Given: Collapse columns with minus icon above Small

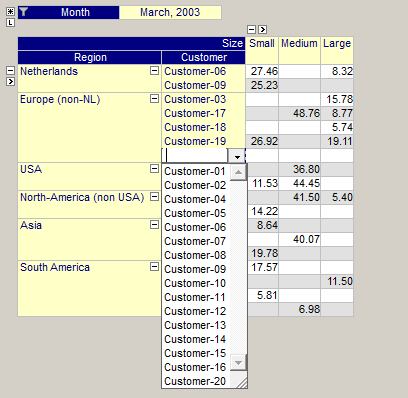Looking at the screenshot, I should point(251,29).
